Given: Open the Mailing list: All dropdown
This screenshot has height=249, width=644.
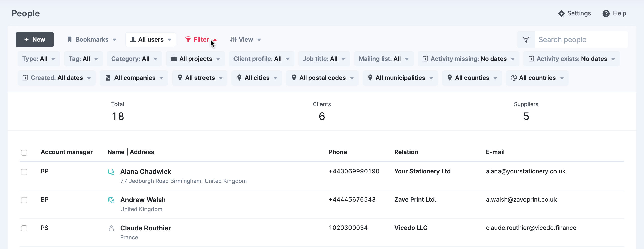Looking at the screenshot, I should pos(384,59).
